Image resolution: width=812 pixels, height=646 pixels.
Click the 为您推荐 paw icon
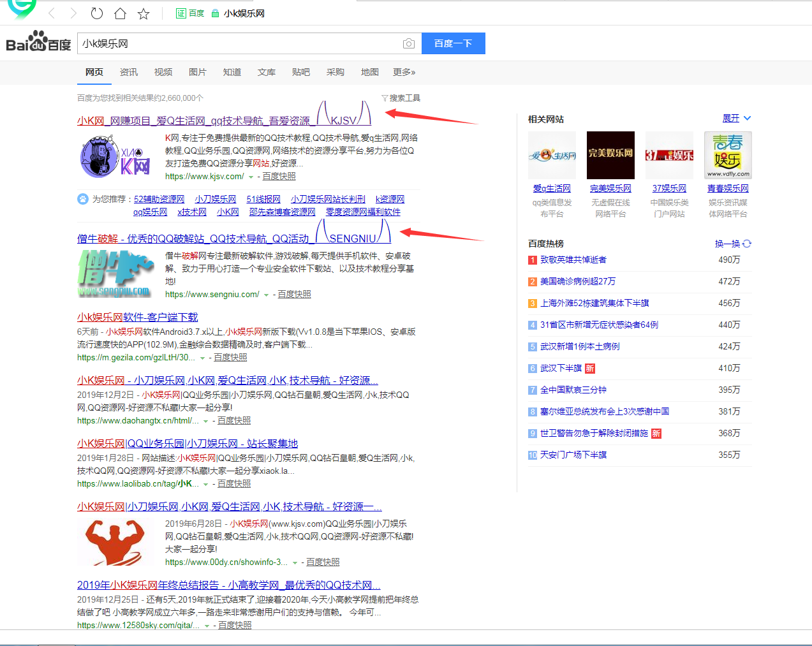(83, 199)
